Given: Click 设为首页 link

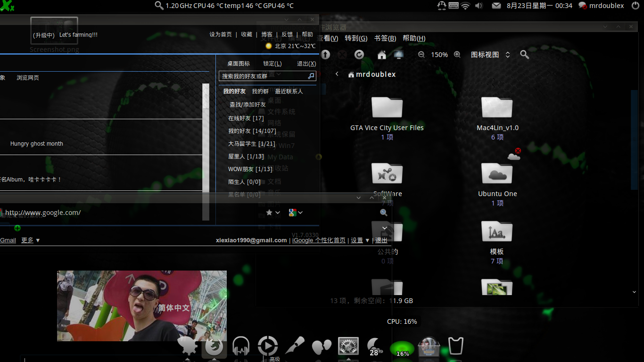Looking at the screenshot, I should pyautogui.click(x=221, y=34).
